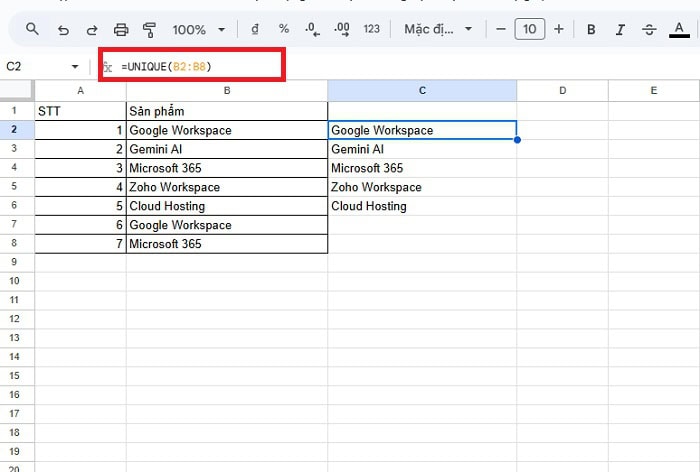
Task: Toggle italic formatting
Action: click(x=620, y=30)
